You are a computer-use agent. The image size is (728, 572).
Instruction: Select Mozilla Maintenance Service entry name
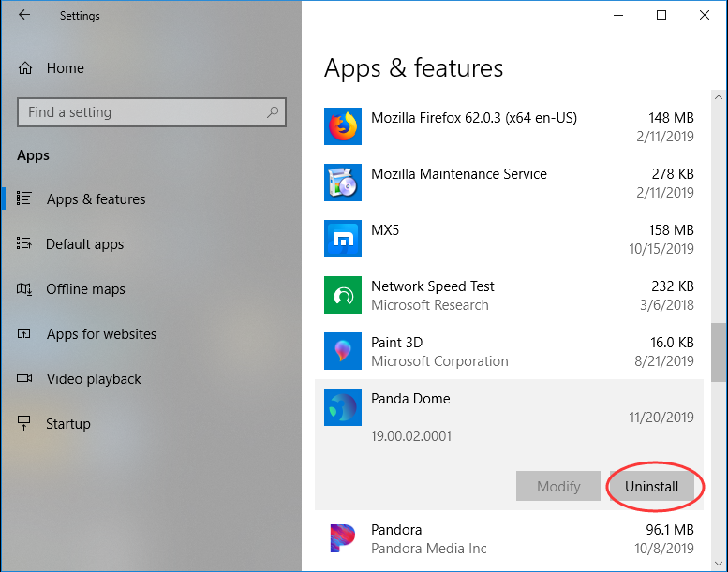click(459, 174)
